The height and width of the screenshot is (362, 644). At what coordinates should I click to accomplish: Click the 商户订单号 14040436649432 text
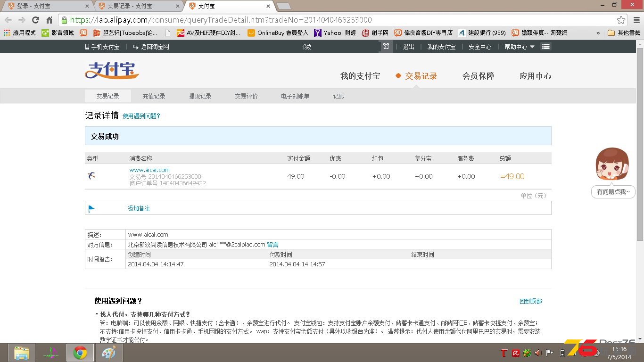point(168,183)
